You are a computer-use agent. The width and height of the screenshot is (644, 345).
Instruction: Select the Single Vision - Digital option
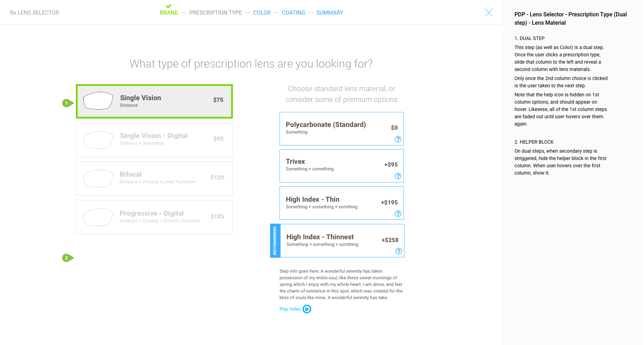(154, 140)
